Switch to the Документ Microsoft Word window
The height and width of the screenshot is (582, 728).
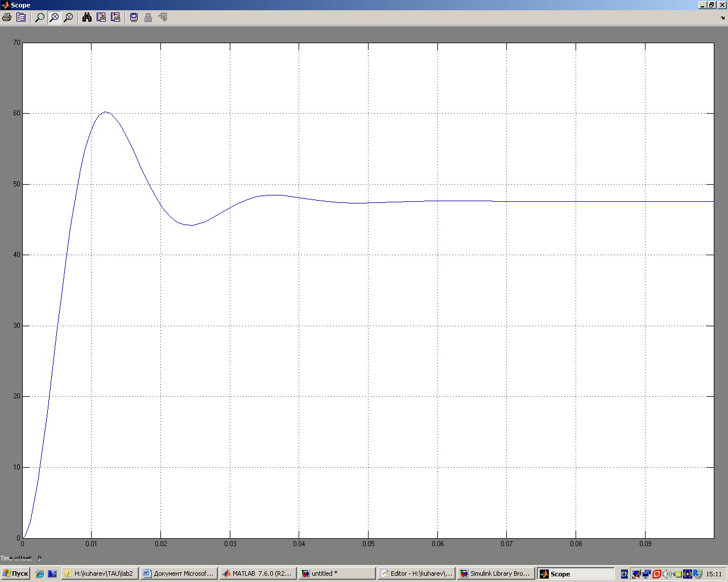point(179,573)
